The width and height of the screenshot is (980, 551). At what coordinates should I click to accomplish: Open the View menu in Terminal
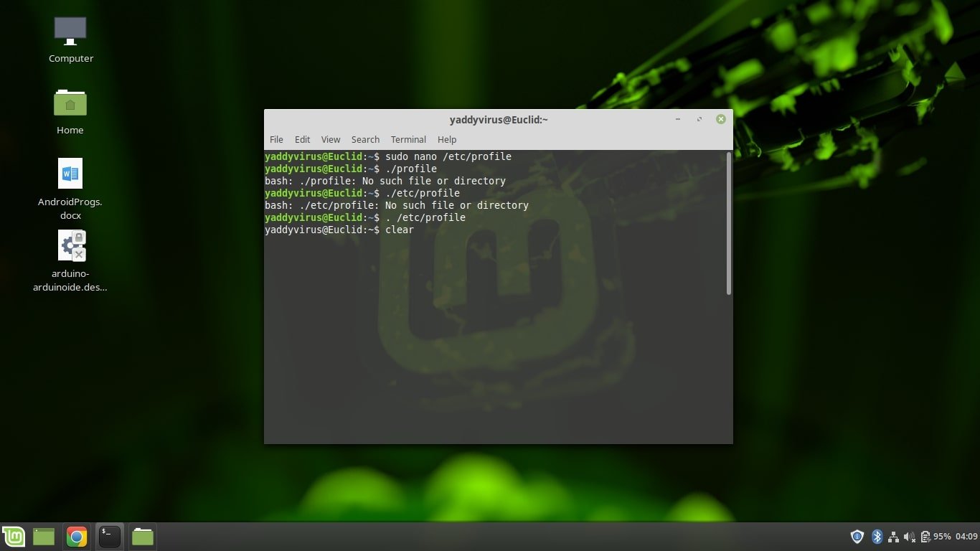coord(331,139)
